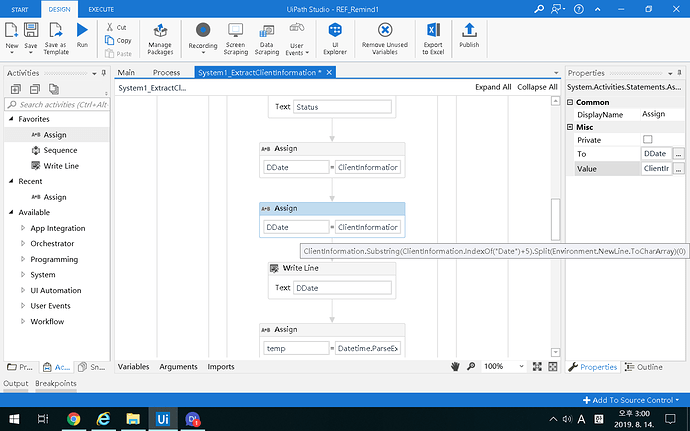Click the designer vertical scrollbar thumb
The width and height of the screenshot is (690, 431).
(x=555, y=219)
